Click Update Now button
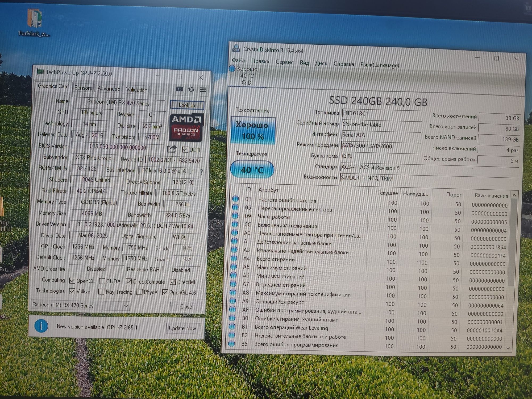532x399 pixels. click(x=182, y=328)
